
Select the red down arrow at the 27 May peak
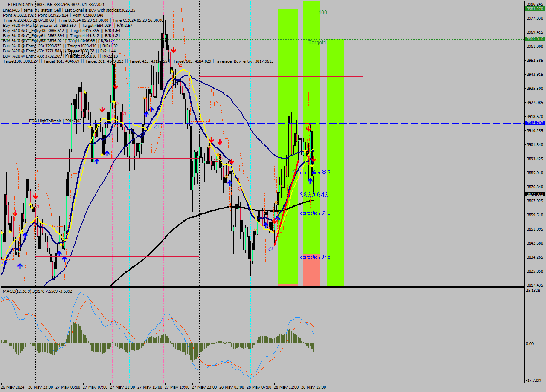click(x=173, y=50)
